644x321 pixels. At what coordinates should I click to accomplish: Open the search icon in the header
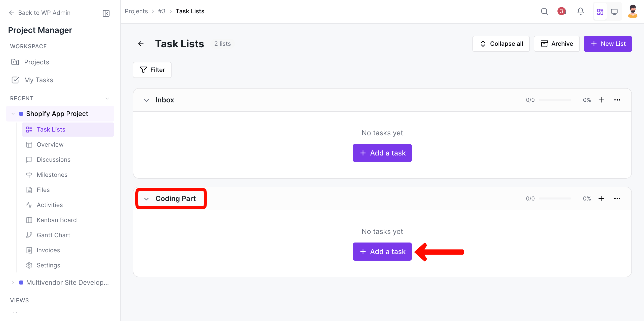click(x=544, y=11)
